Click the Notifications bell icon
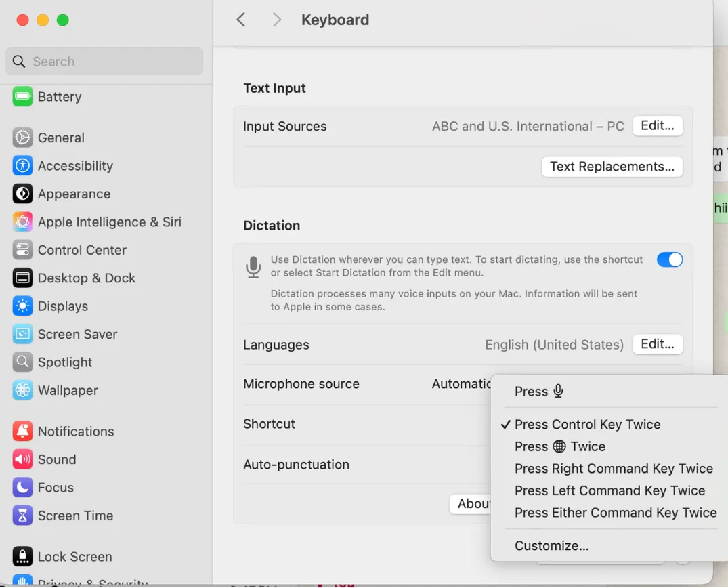The image size is (728, 588). [22, 431]
